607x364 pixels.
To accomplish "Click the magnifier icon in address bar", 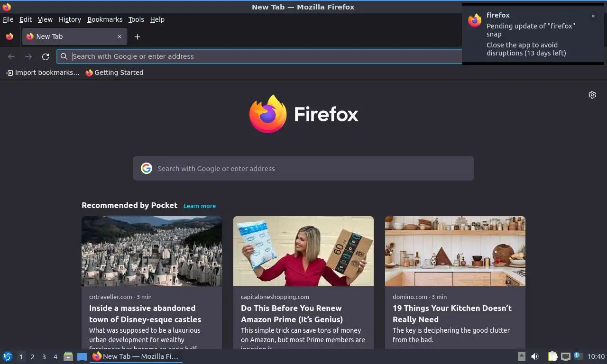I will pos(64,56).
